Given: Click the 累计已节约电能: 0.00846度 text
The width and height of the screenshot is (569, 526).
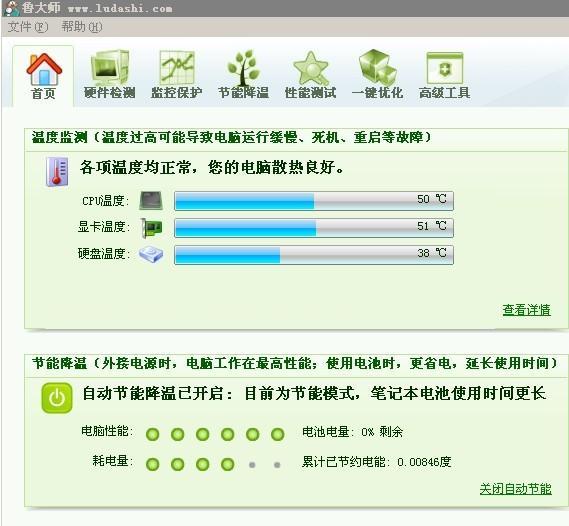Looking at the screenshot, I should pyautogui.click(x=377, y=462).
